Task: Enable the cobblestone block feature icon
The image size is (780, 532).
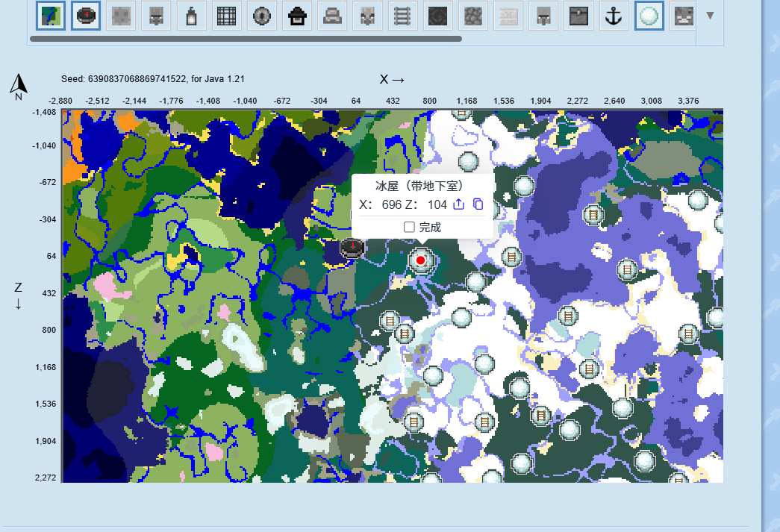Action: point(473,16)
